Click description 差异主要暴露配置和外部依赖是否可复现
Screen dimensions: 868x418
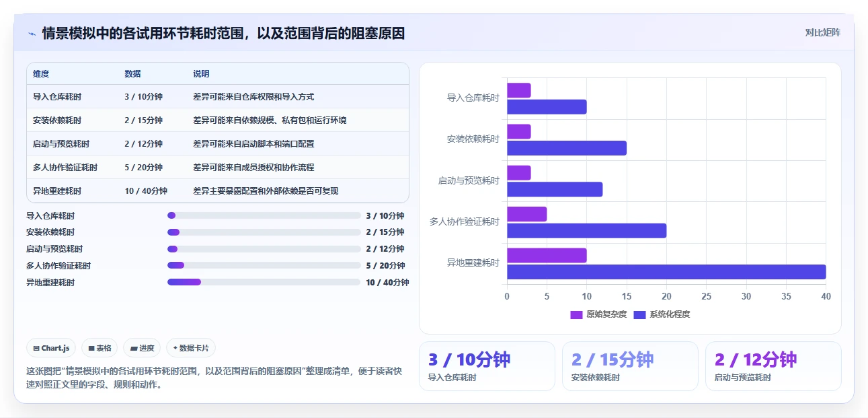[266, 190]
